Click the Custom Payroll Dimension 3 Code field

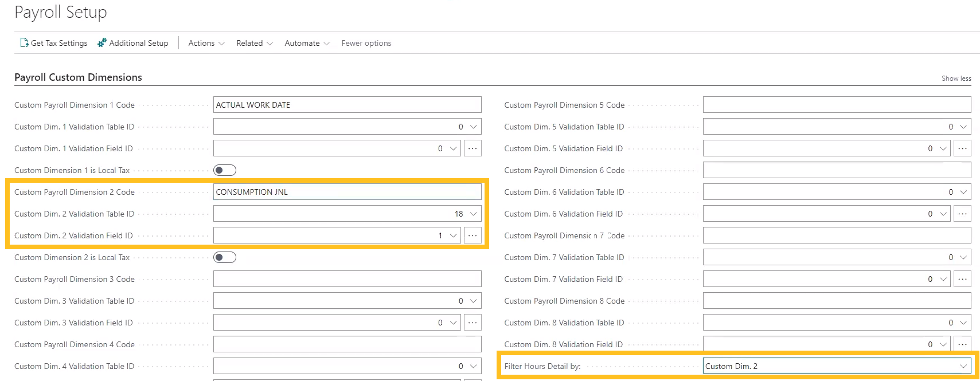[x=347, y=279]
